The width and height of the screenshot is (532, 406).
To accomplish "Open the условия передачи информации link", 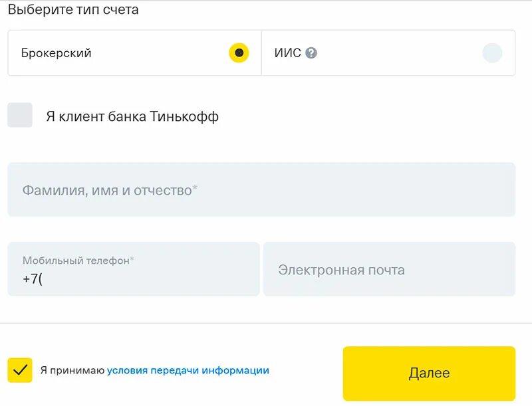I will tap(188, 371).
